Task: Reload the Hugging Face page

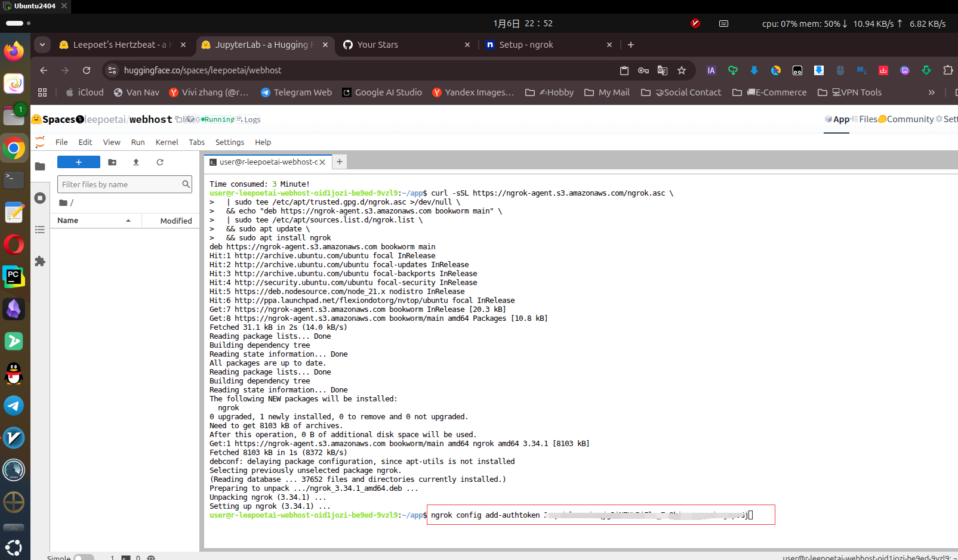Action: [x=87, y=70]
